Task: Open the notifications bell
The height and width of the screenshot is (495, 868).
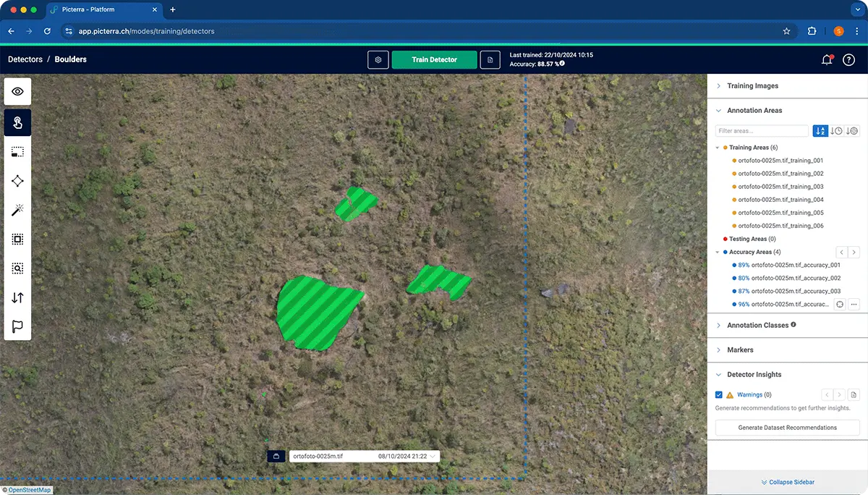Action: tap(827, 60)
